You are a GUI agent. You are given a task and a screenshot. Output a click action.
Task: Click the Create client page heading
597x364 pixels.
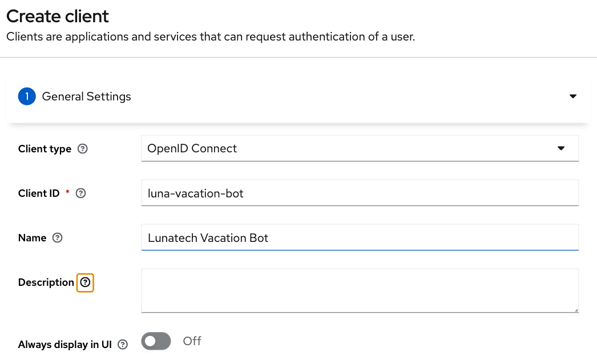coord(58,17)
